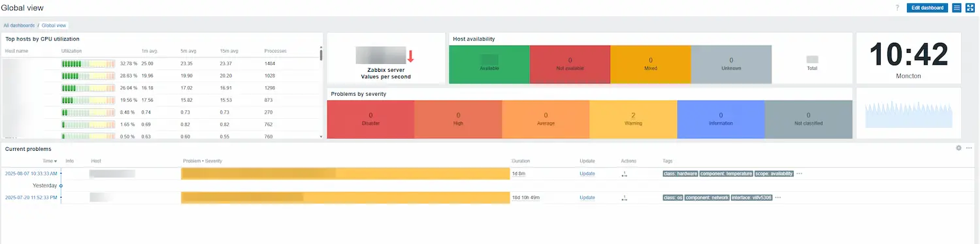Click the 32.78 % utilization bar
This screenshot has height=244, width=980.
[88, 64]
